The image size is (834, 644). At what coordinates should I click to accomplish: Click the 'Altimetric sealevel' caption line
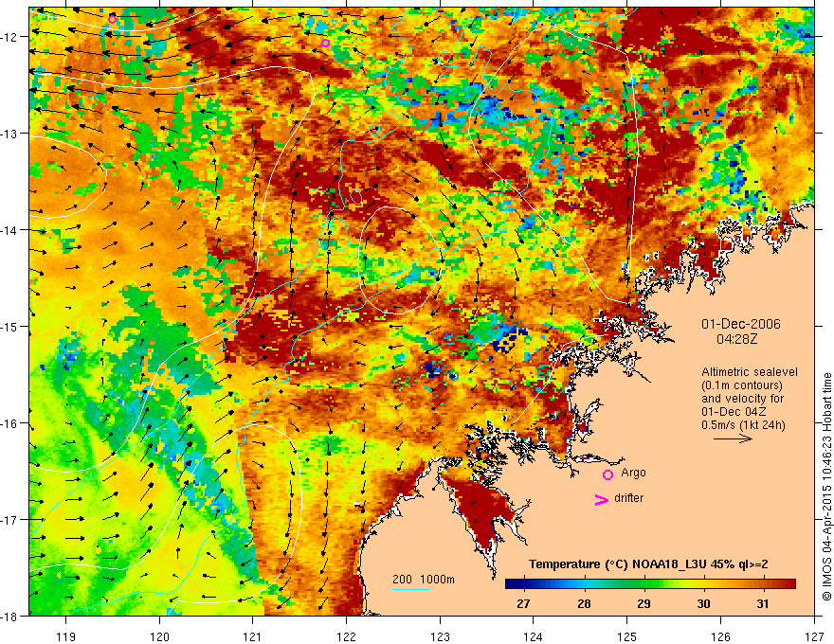(x=750, y=372)
